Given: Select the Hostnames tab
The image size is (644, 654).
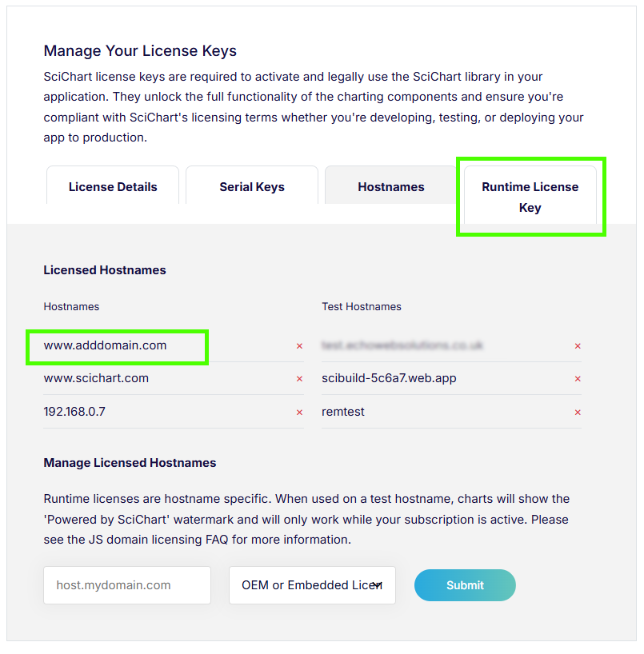Looking at the screenshot, I should click(x=390, y=186).
